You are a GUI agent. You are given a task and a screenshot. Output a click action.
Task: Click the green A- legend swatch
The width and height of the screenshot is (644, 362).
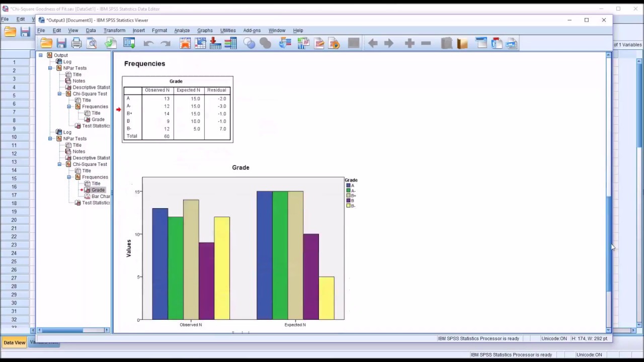point(348,191)
